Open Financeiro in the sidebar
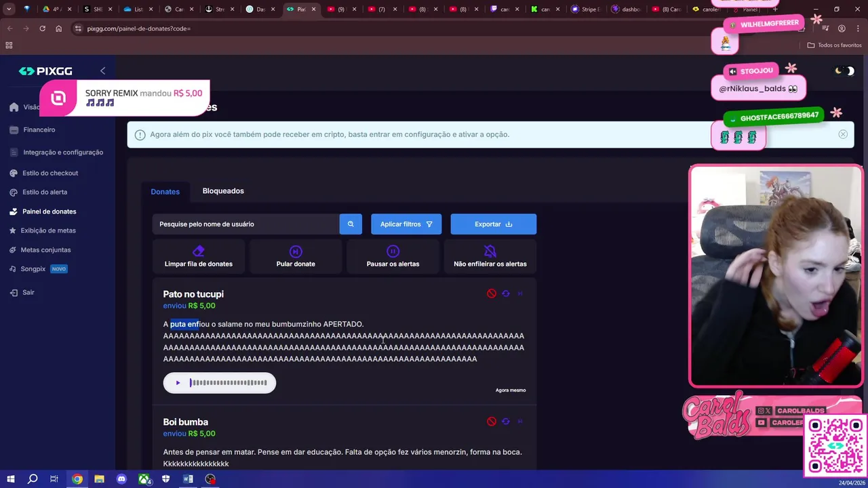This screenshot has width=868, height=488. pyautogui.click(x=39, y=129)
